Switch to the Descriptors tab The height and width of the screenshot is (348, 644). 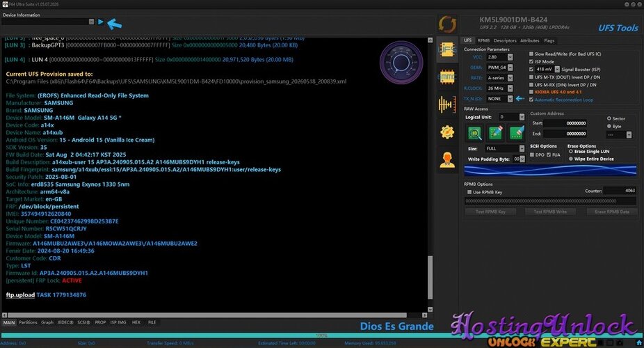click(505, 40)
